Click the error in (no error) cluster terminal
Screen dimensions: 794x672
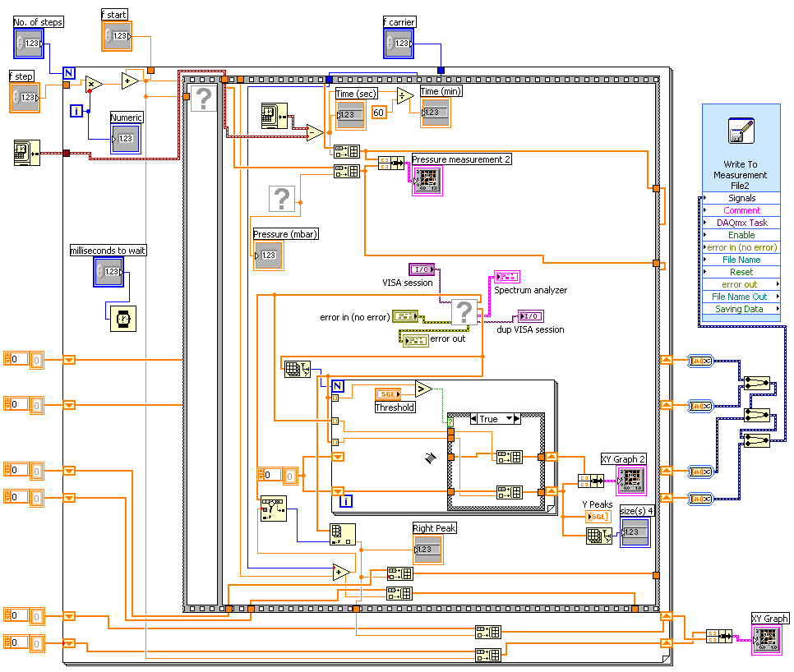[405, 316]
